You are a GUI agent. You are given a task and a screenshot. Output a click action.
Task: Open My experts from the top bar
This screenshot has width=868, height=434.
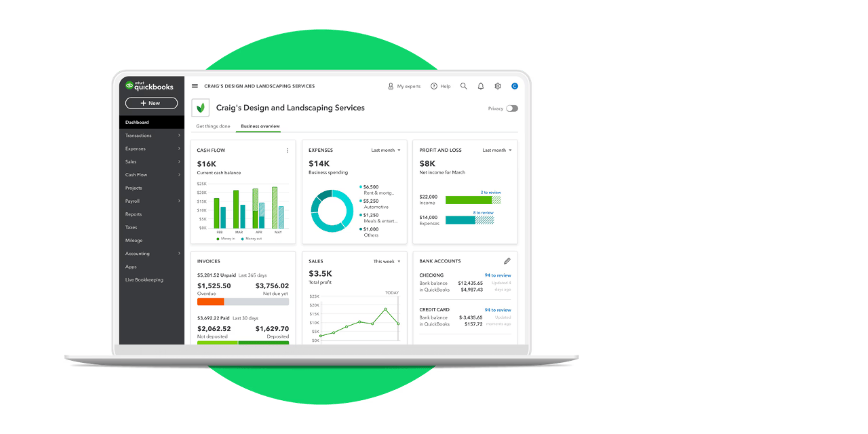click(x=404, y=86)
